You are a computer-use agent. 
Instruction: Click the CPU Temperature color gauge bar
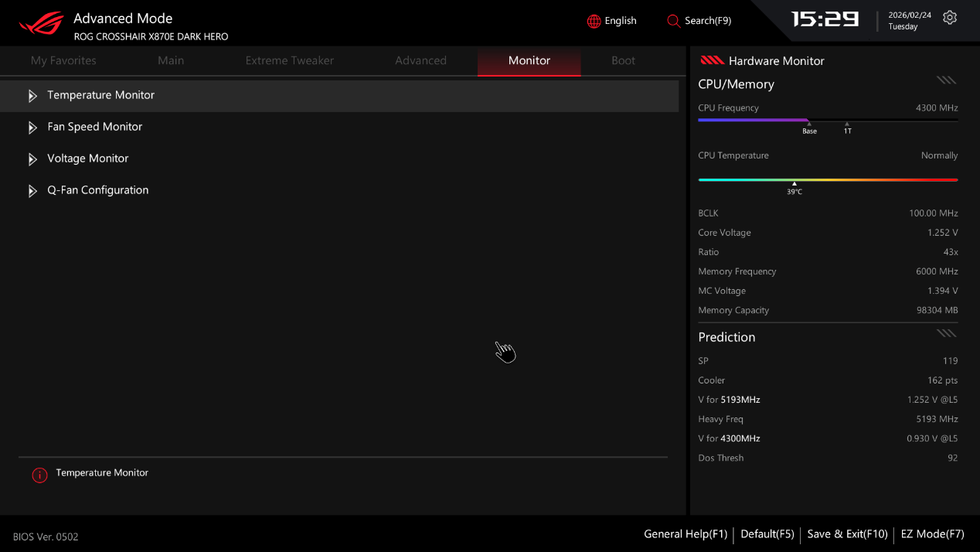(827, 179)
